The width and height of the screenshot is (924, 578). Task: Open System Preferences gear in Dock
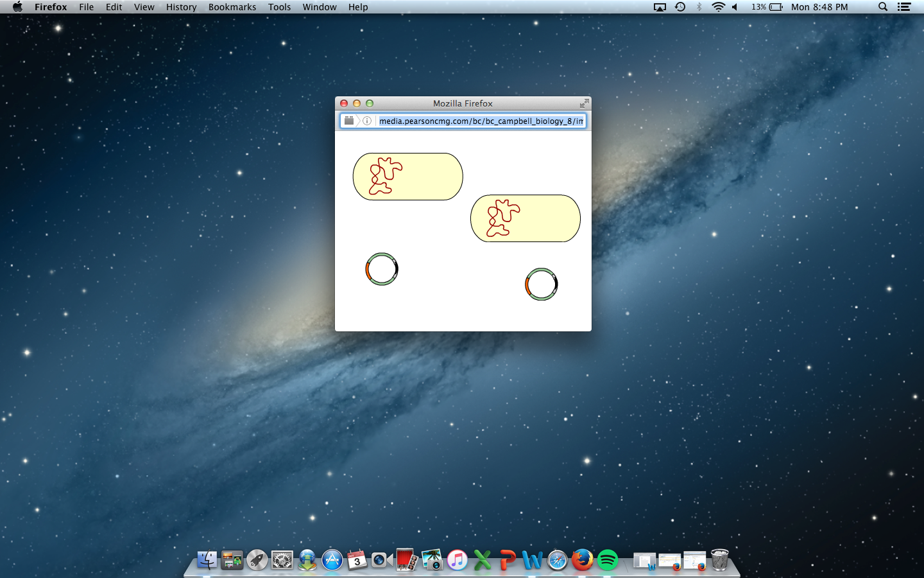pos(282,560)
